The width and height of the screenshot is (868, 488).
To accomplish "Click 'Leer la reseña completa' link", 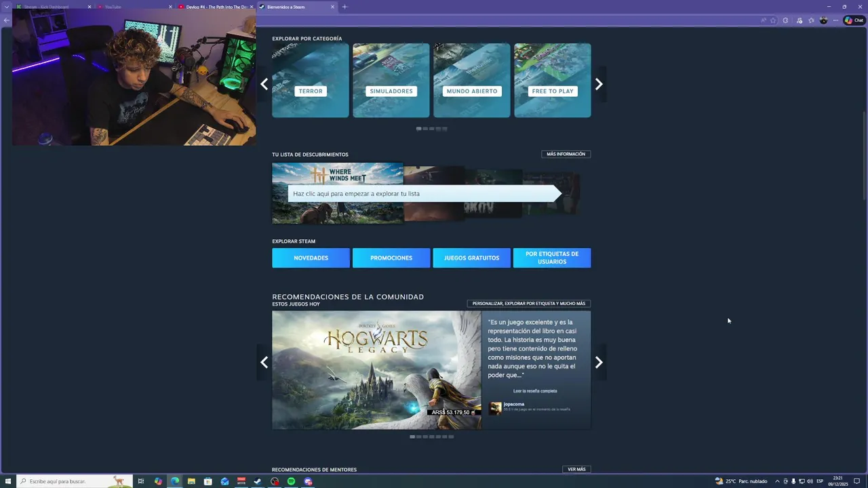I will [x=535, y=391].
